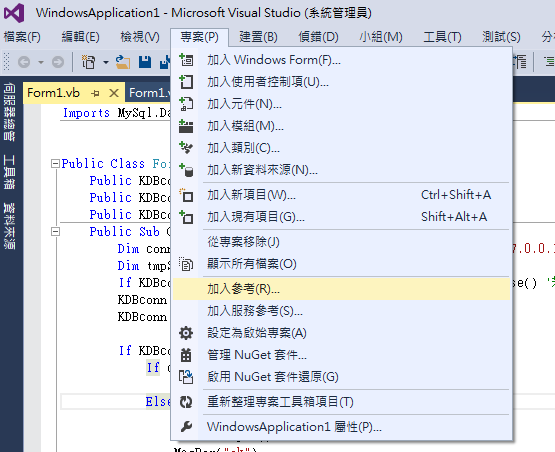Select 顯示所有檔案(O) menu entry
Screen dimensions: 555x452
coord(341,264)
